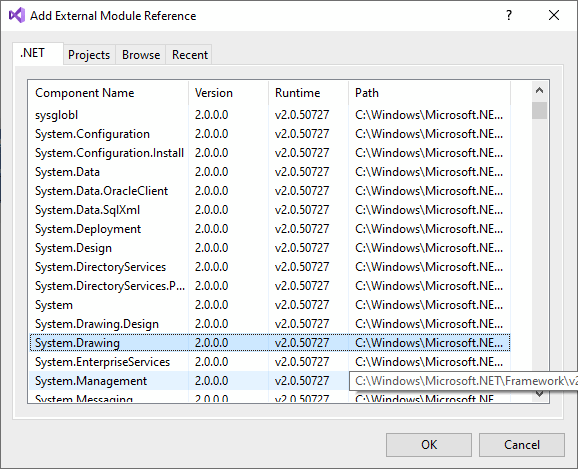Sort by the Path column header
The height and width of the screenshot is (469, 578).
click(429, 93)
